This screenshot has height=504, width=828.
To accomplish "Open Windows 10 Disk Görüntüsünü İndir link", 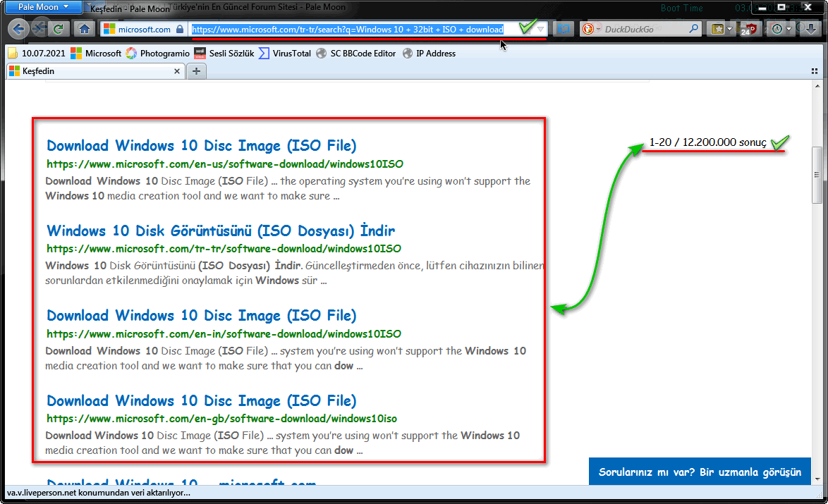I will tap(221, 231).
